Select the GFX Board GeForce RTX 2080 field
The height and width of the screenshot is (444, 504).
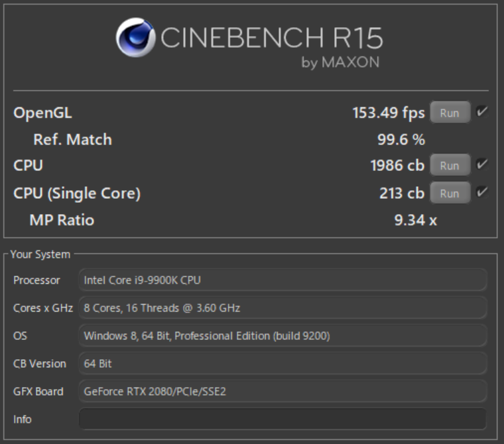click(283, 392)
